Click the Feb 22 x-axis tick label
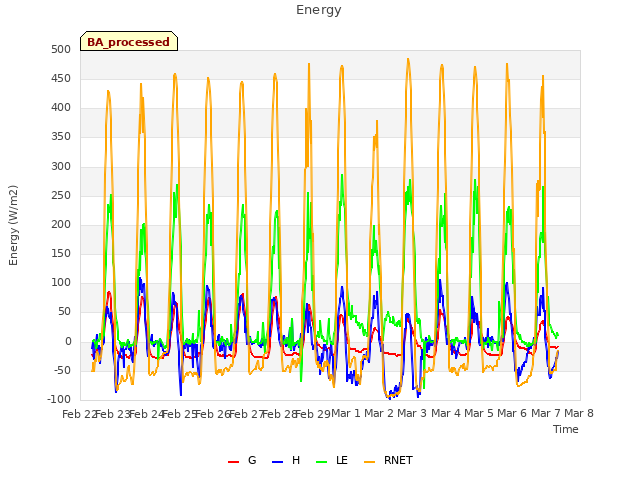 point(79,414)
